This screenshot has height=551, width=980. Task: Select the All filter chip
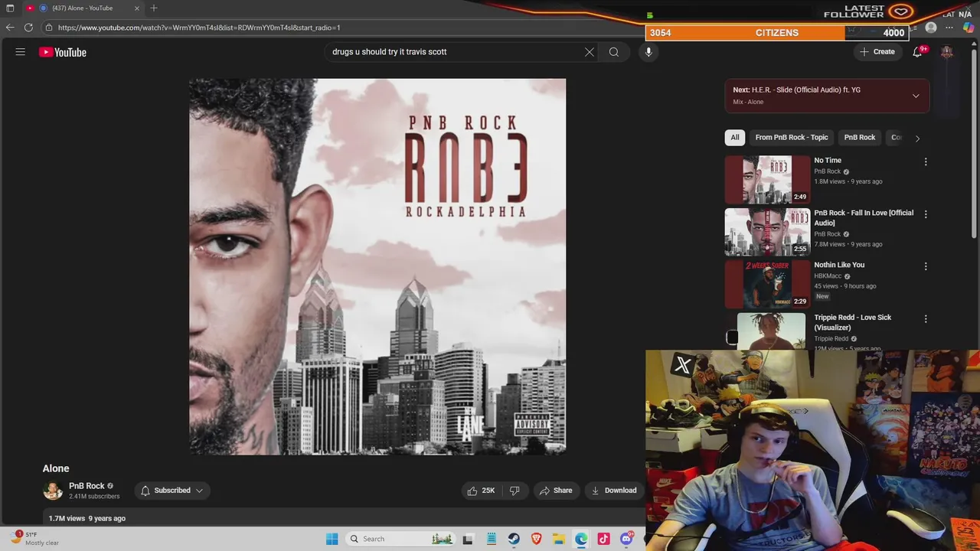coord(735,138)
